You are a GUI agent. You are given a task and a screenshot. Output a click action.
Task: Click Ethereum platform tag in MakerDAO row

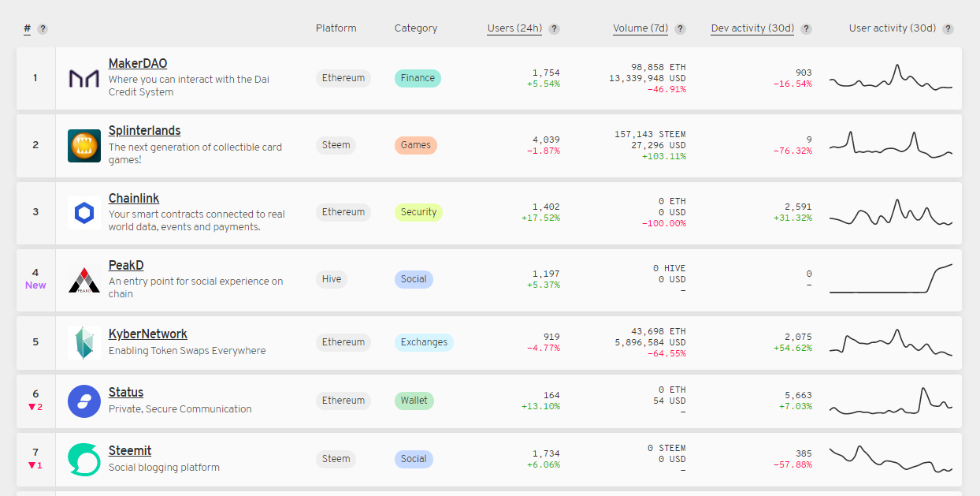coord(343,78)
